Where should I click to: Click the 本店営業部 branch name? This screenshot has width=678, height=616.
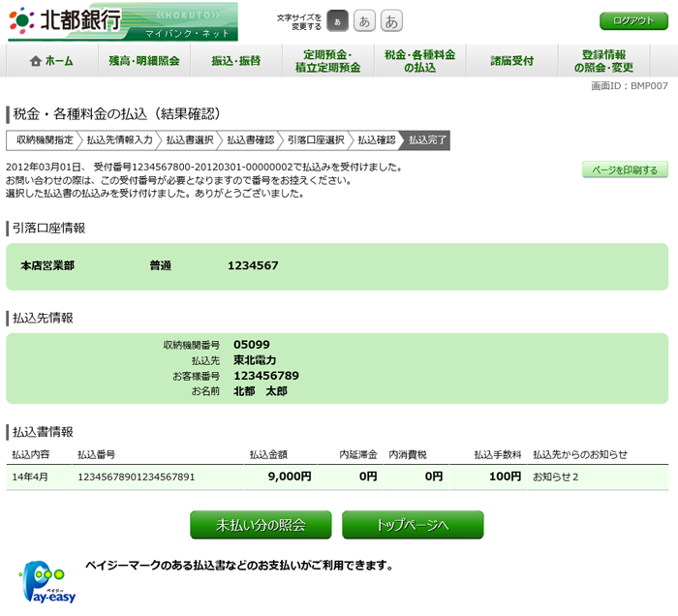click(x=47, y=265)
